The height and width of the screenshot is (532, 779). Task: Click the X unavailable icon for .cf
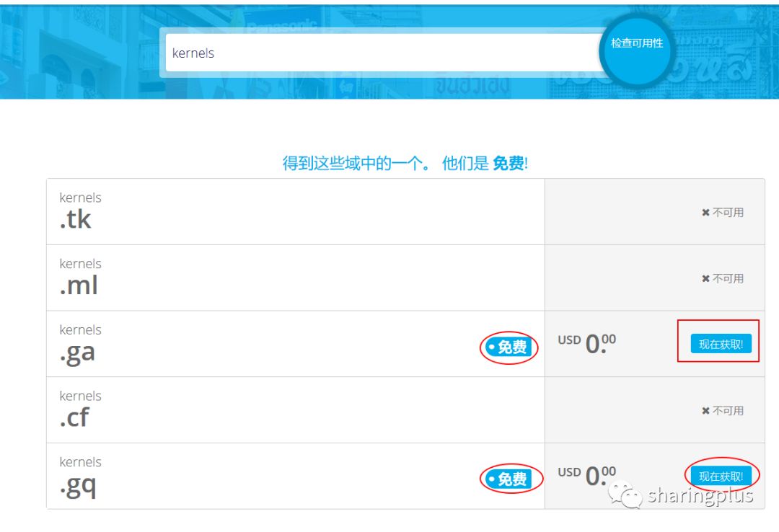pos(705,411)
